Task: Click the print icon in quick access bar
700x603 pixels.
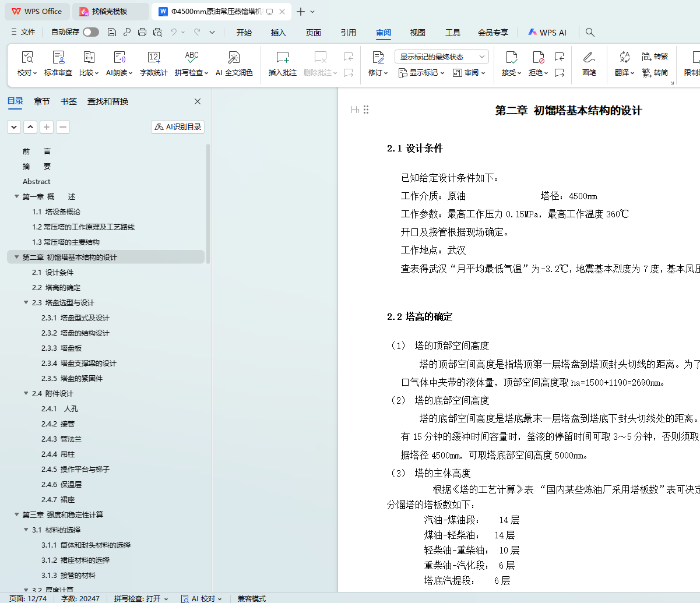Action: point(142,33)
